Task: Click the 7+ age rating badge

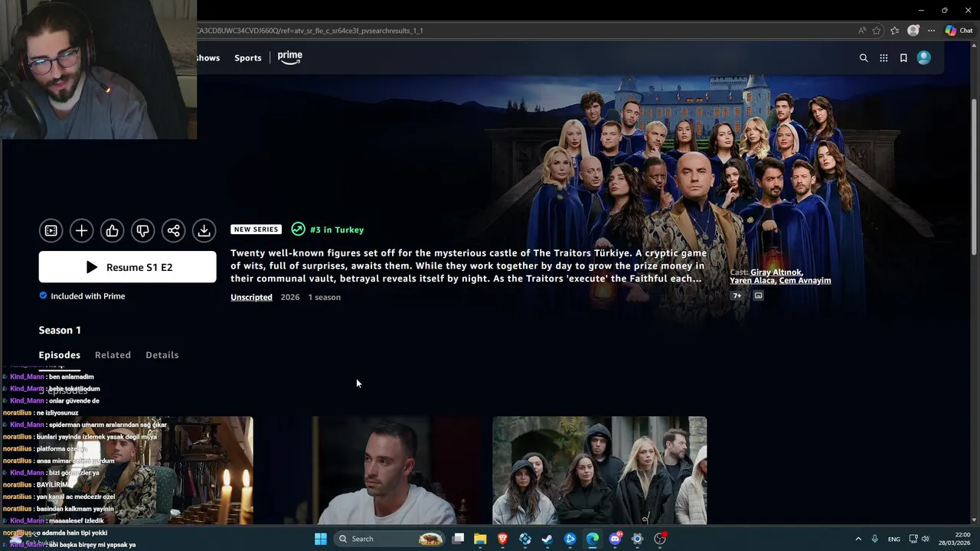Action: coord(737,295)
